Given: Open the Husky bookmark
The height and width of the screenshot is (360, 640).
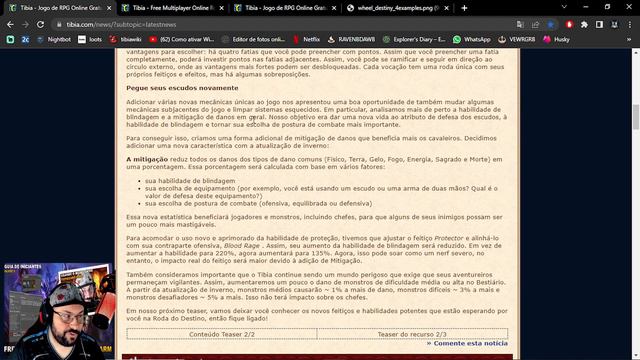Looking at the screenshot, I should [x=556, y=39].
